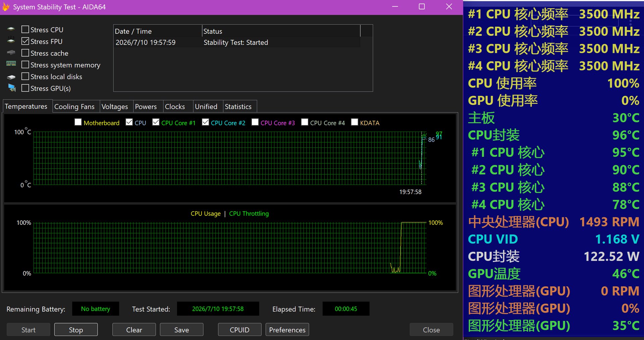Enable the Stress cache checkbox
This screenshot has height=340, width=644.
click(25, 53)
